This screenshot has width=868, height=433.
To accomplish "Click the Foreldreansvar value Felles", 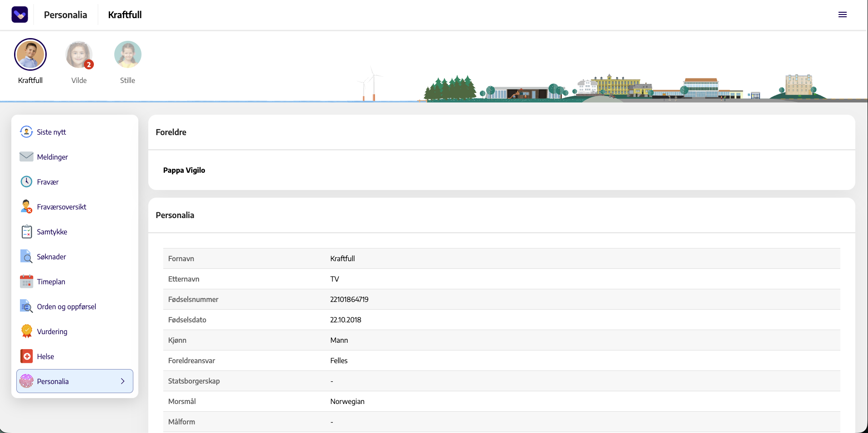I will (339, 360).
